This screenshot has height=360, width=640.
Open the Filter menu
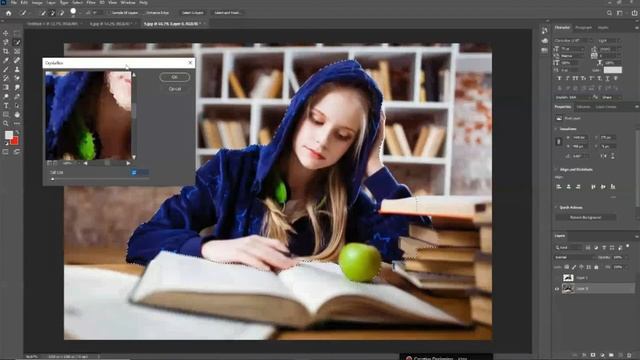(91, 2)
